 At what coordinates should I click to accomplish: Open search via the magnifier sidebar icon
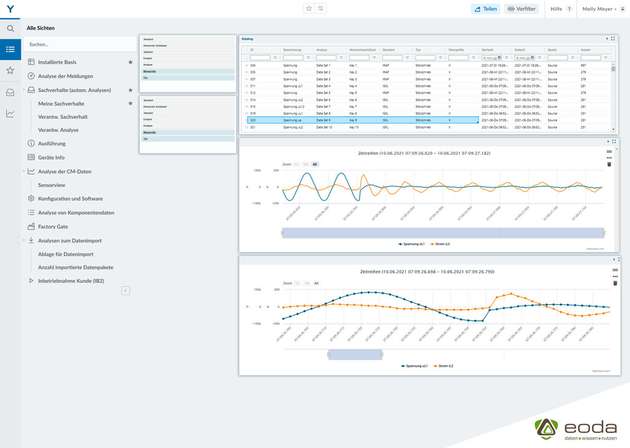pos(10,28)
